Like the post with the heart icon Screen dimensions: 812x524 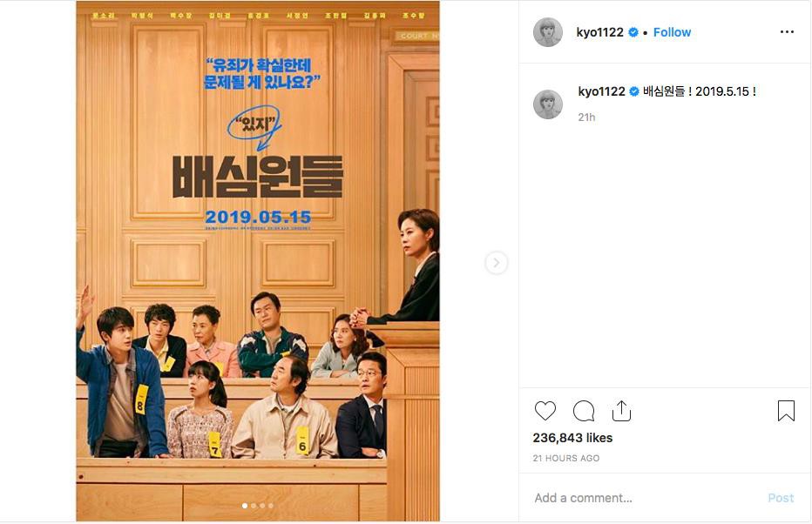[545, 411]
